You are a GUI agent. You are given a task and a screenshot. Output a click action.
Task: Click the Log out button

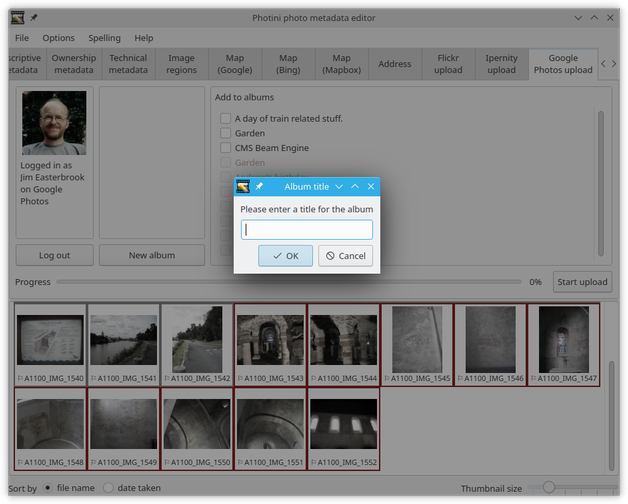coord(54,255)
